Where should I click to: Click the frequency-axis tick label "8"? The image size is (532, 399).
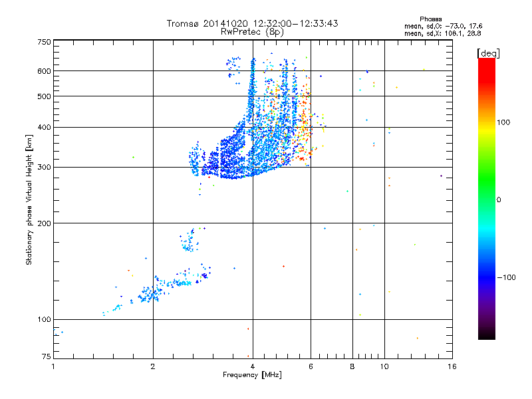pos(352,366)
